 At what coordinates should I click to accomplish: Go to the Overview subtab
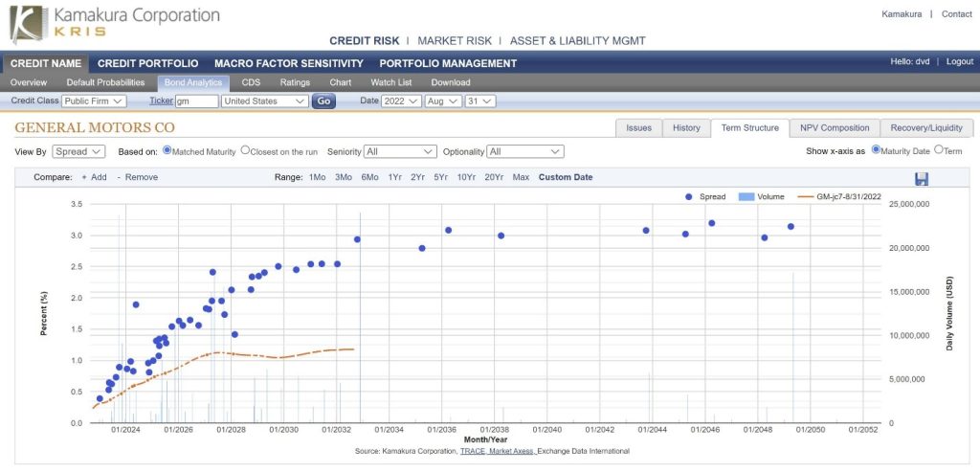point(29,82)
